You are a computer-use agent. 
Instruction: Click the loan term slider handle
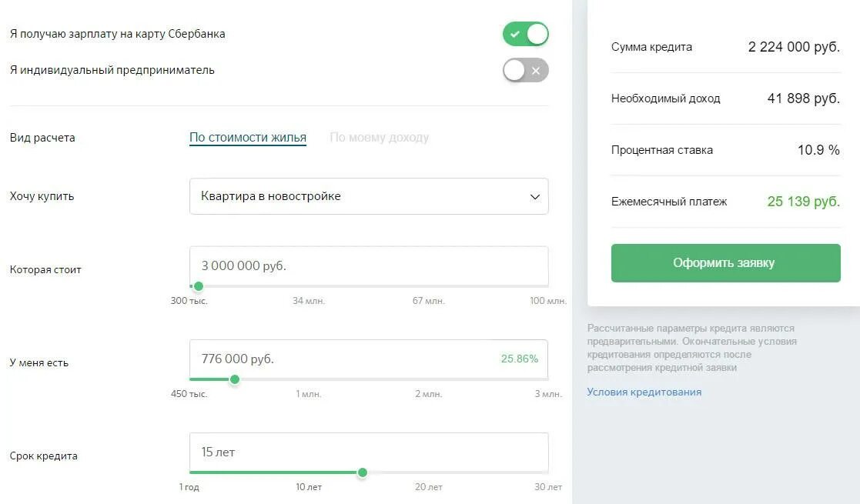(x=363, y=472)
